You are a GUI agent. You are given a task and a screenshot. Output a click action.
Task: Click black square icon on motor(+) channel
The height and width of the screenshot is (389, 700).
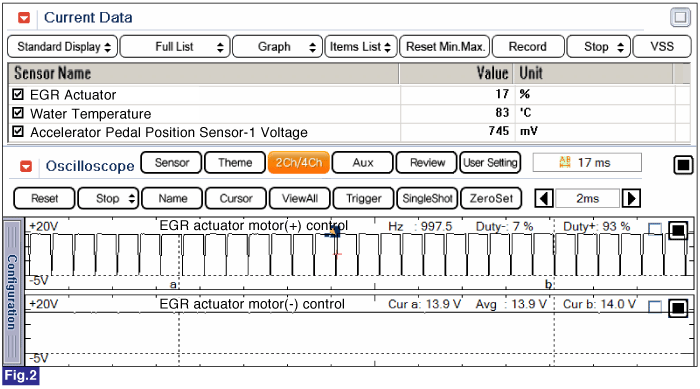[678, 230]
